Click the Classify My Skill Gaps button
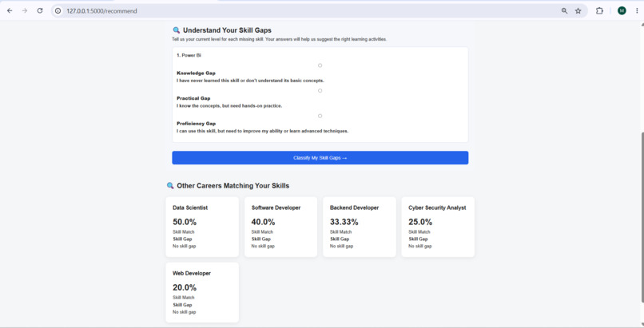 point(320,158)
